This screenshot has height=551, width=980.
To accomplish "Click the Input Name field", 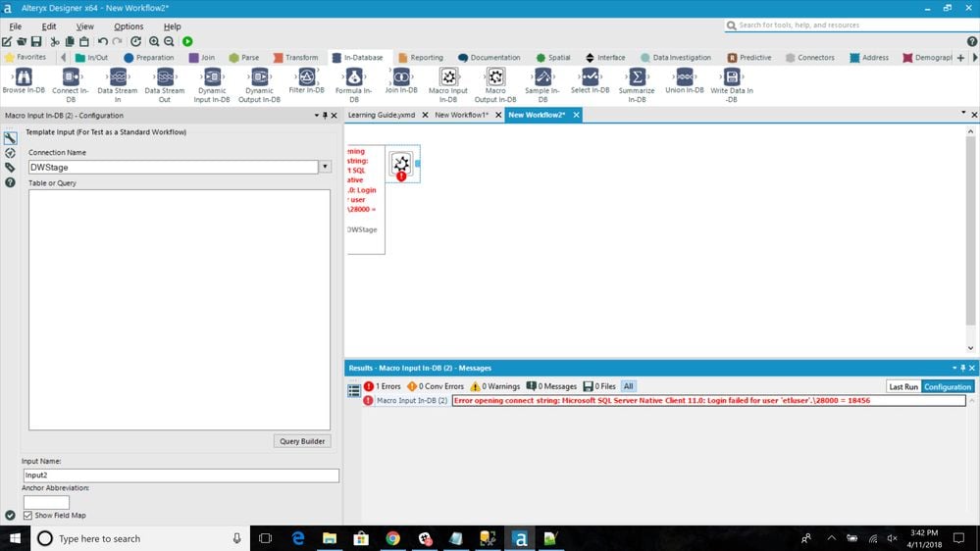I will (181, 476).
